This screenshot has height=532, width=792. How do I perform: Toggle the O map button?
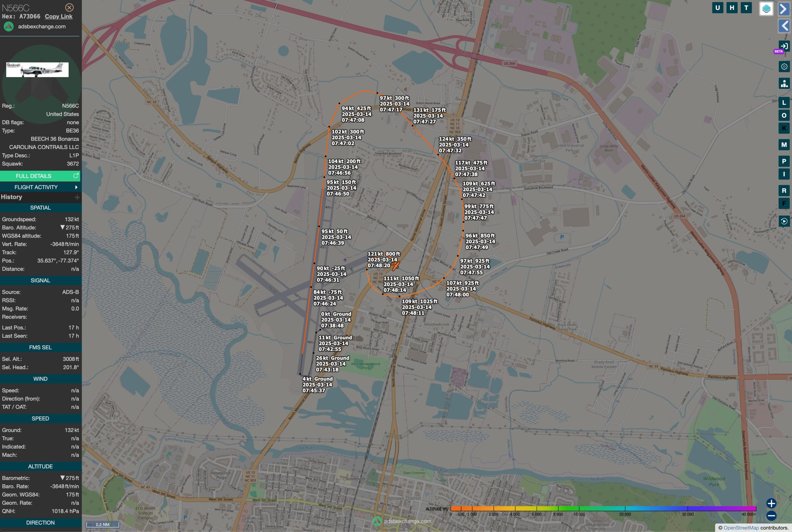(x=784, y=115)
